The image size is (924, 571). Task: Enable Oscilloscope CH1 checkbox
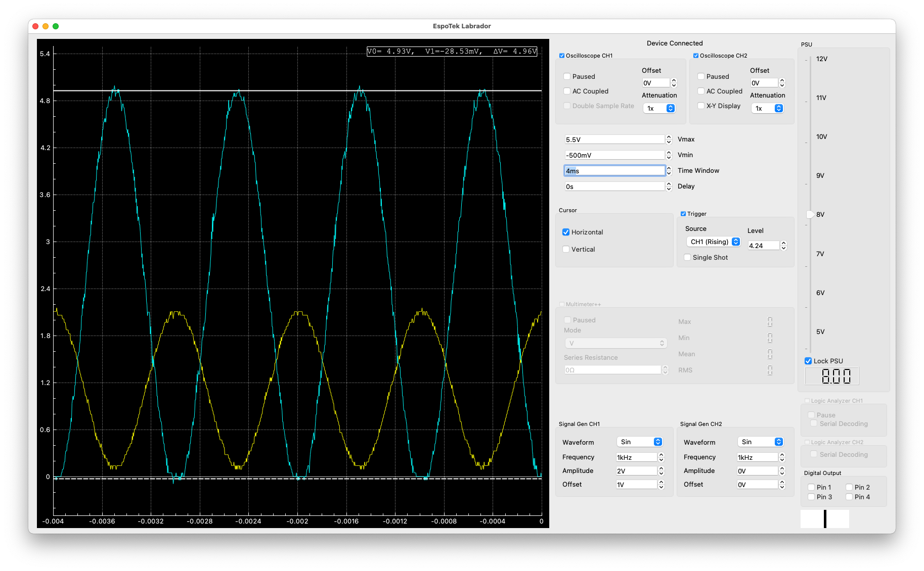click(562, 56)
